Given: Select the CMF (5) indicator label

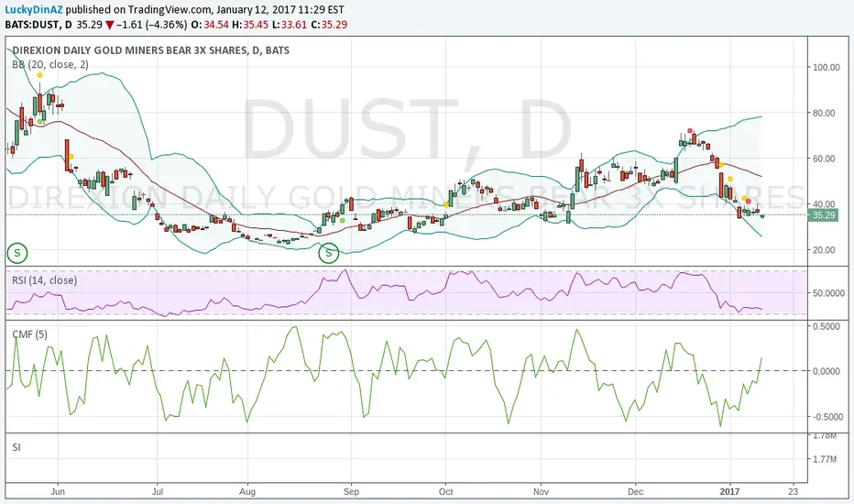Looking at the screenshot, I should pyautogui.click(x=30, y=334).
